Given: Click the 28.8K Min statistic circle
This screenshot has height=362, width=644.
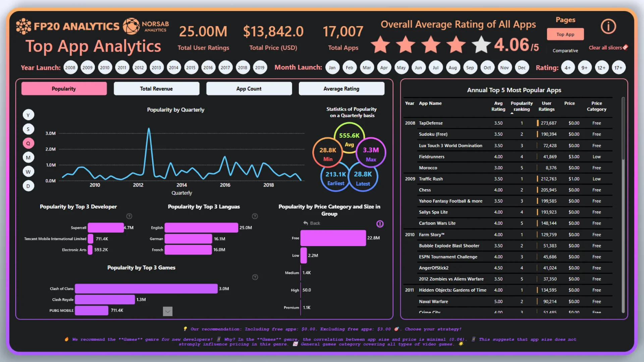Looking at the screenshot, I should click(328, 153).
